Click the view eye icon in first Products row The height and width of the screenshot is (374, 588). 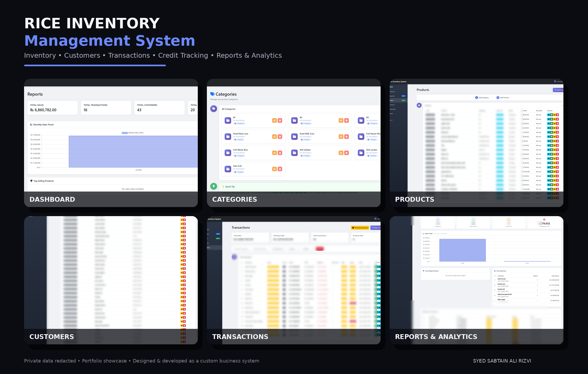pyautogui.click(x=549, y=115)
